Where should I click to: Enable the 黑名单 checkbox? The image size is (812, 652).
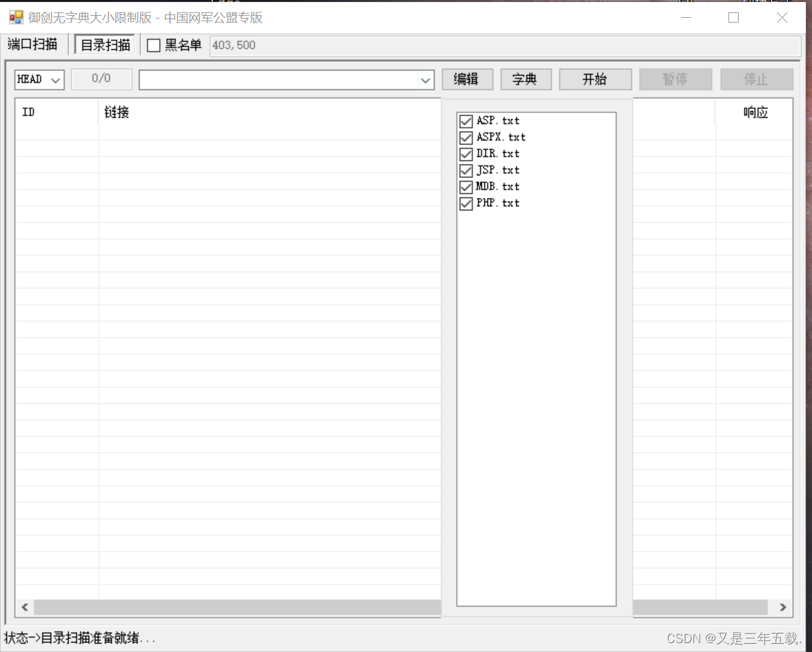(153, 46)
